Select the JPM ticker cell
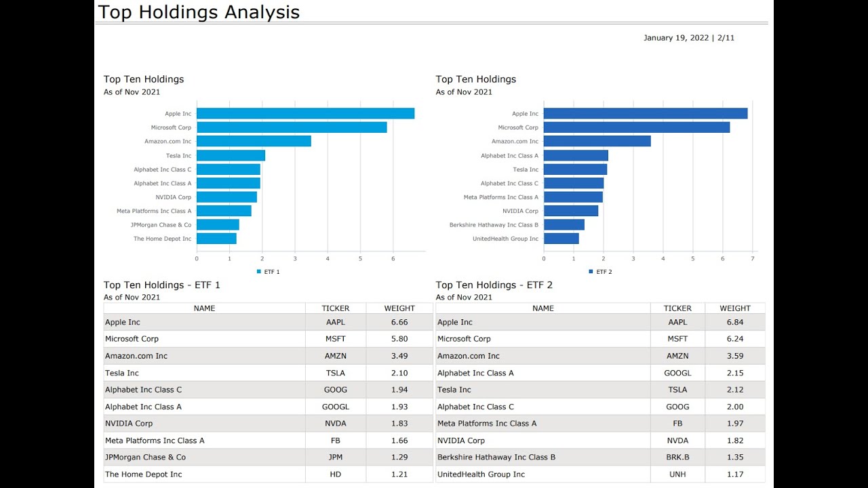This screenshot has width=868, height=488. [336, 457]
